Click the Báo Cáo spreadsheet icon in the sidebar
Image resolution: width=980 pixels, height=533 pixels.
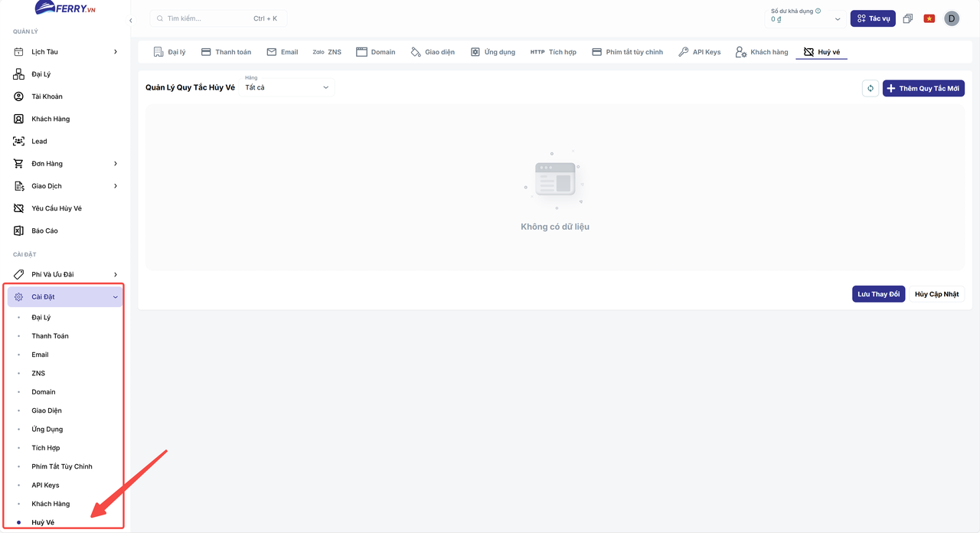(19, 231)
